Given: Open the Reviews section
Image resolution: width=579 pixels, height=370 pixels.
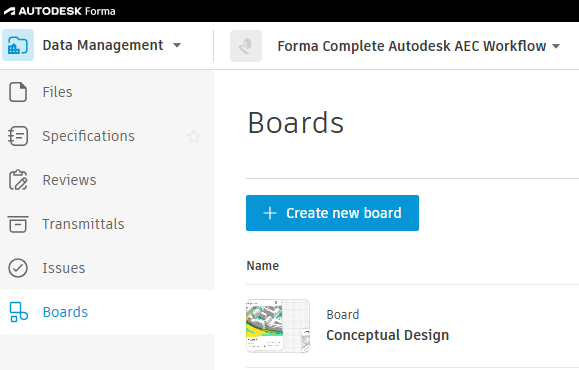Looking at the screenshot, I should tap(69, 180).
